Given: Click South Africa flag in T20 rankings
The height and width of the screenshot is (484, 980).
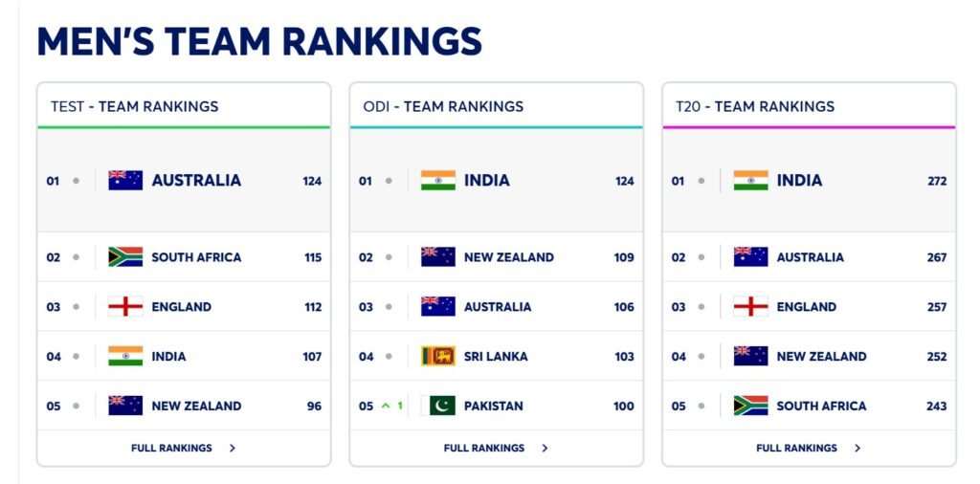Looking at the screenshot, I should click(x=750, y=406).
